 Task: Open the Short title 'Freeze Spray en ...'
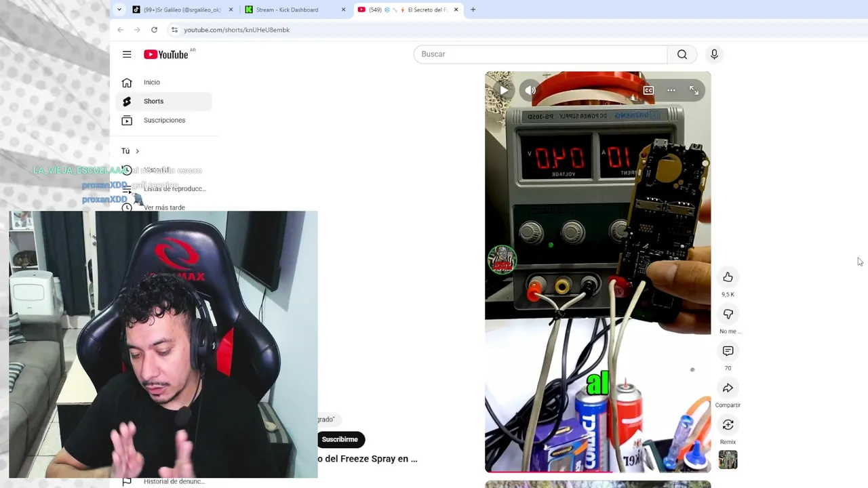tap(368, 459)
